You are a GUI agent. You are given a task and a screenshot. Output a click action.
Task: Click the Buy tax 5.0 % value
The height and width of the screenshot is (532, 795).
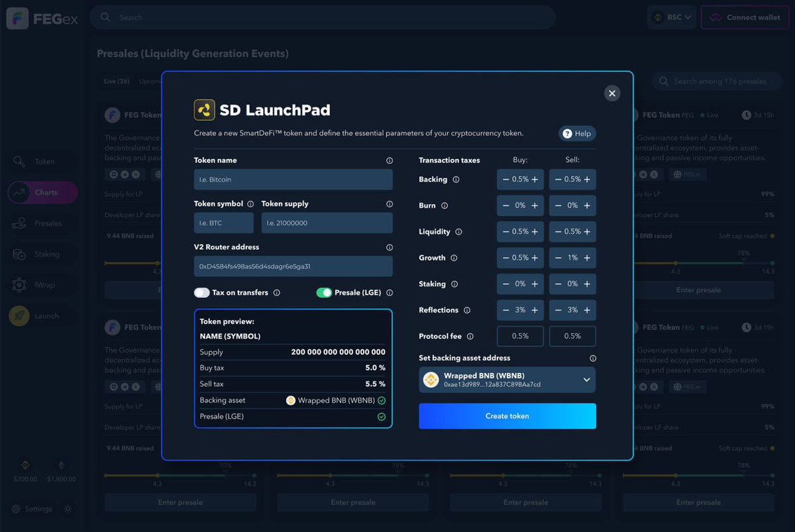(x=375, y=368)
